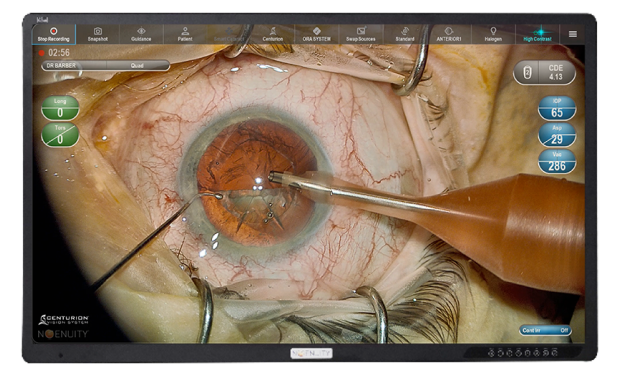Toggle the Standard mode button
Viewport: 620px width, 375px height.
405,34
